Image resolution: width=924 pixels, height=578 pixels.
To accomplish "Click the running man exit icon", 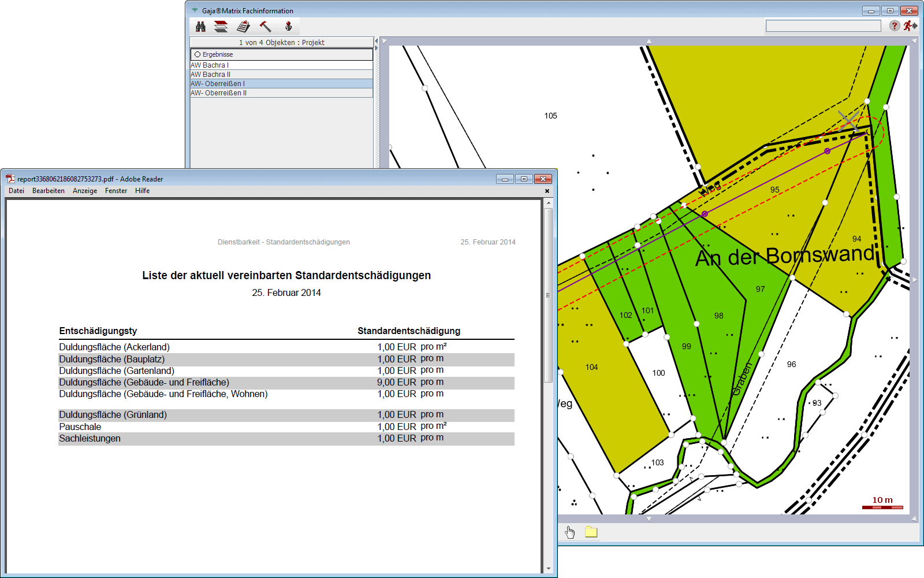I will [x=910, y=26].
